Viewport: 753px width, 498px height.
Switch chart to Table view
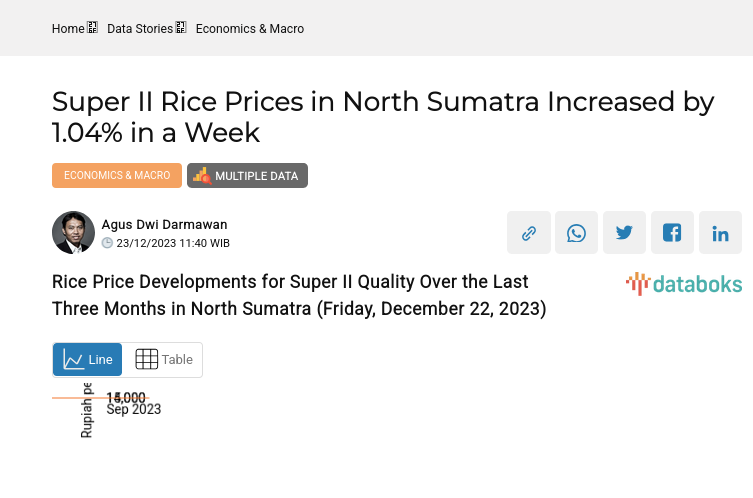(164, 360)
